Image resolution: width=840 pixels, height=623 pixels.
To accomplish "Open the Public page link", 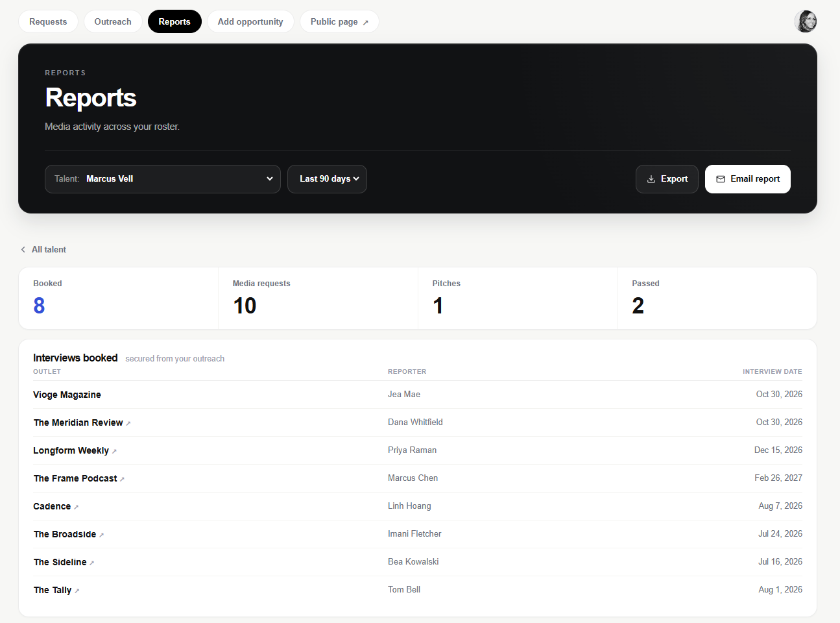I will click(339, 21).
